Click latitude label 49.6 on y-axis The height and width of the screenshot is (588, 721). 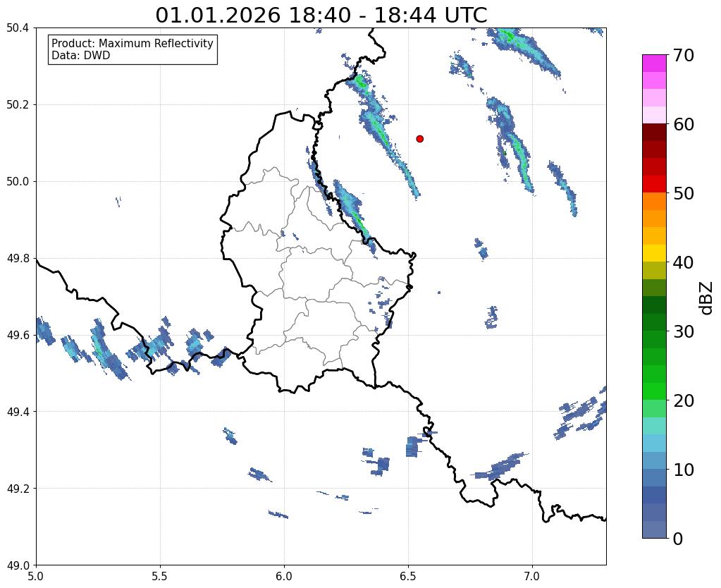[x=18, y=336]
